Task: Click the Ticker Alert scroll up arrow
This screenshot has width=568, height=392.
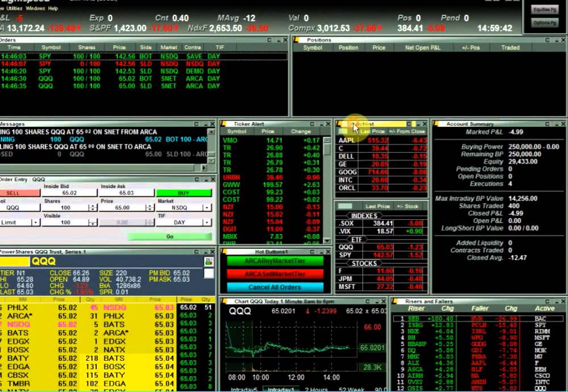Action: 327,140
